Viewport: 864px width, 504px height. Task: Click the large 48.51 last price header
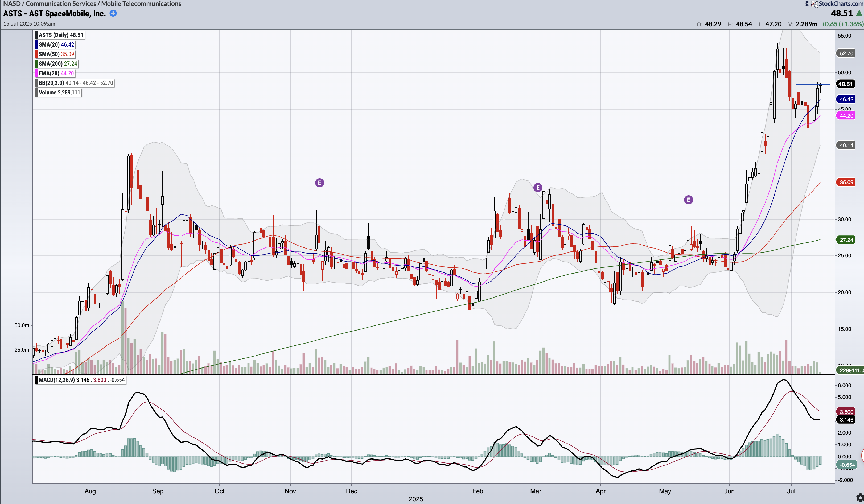pyautogui.click(x=841, y=13)
